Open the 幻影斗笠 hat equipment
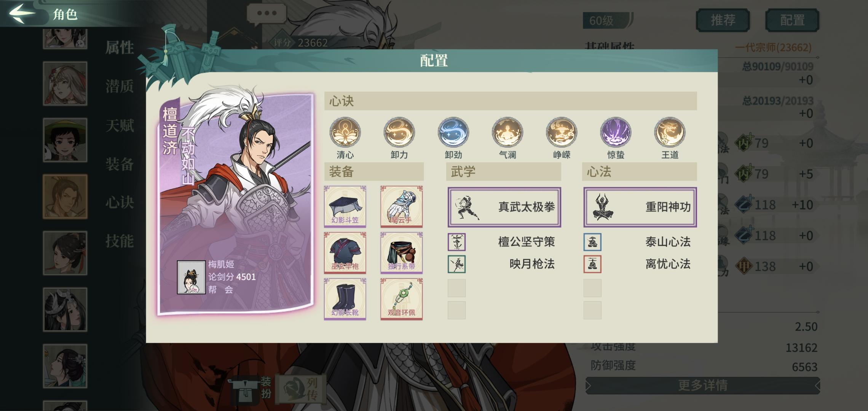The width and height of the screenshot is (868, 411). [x=345, y=206]
